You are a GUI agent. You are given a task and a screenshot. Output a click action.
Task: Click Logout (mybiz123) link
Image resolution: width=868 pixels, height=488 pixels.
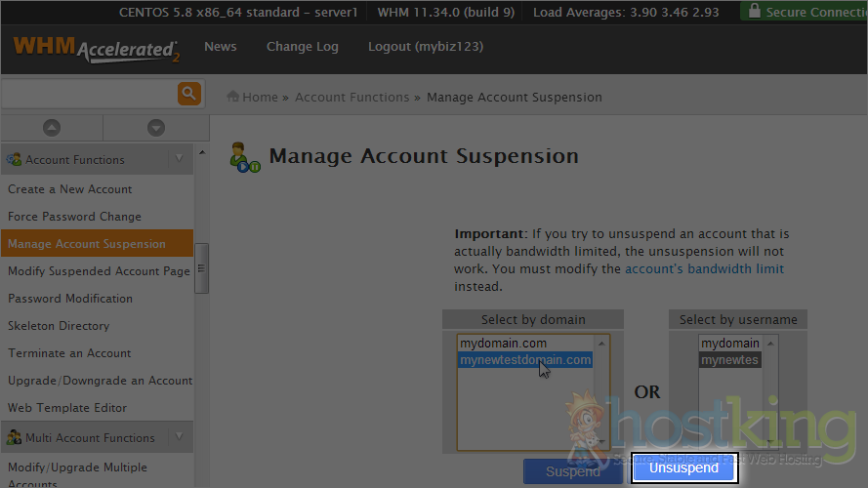pyautogui.click(x=425, y=47)
